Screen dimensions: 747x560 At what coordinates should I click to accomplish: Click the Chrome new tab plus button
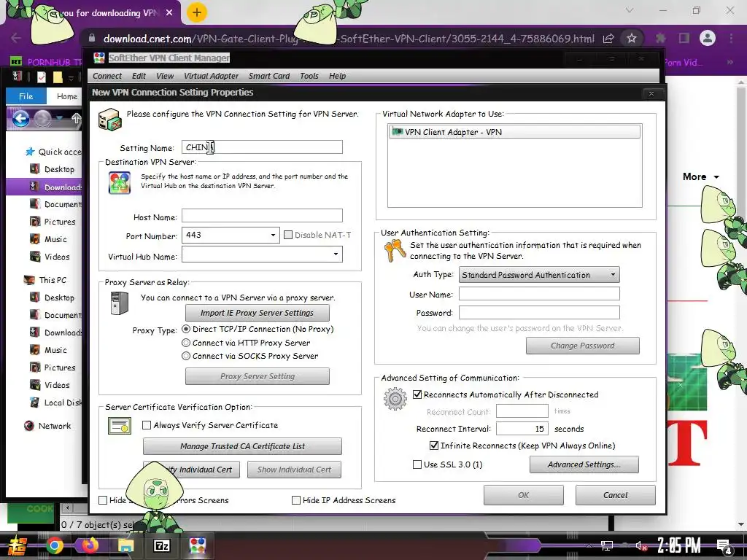(197, 12)
